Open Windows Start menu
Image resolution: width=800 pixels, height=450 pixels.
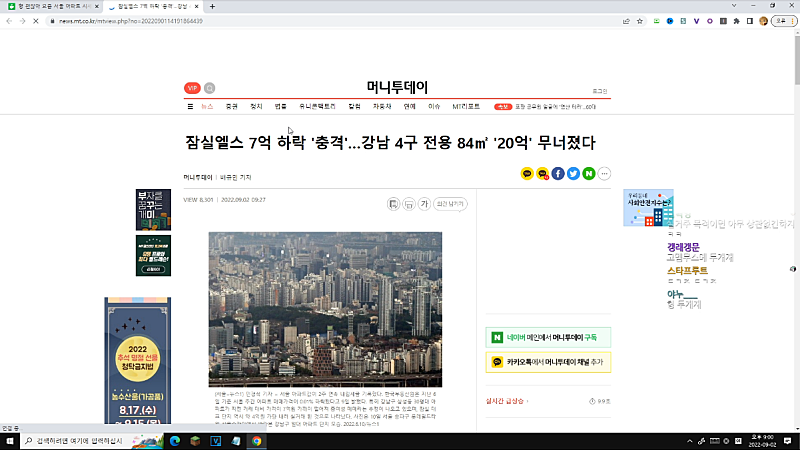tap(10, 441)
